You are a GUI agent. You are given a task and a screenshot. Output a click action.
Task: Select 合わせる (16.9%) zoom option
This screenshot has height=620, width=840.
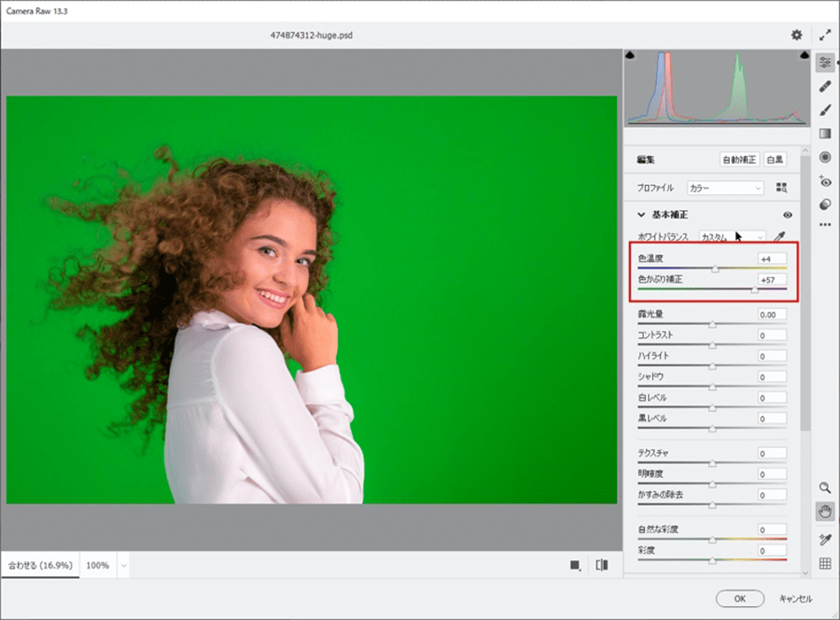39,566
